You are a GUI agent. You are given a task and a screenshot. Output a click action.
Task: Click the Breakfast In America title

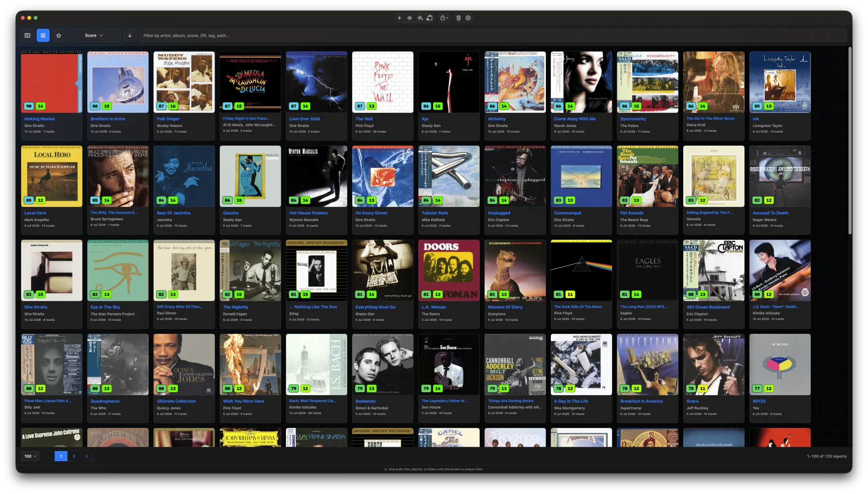(641, 401)
